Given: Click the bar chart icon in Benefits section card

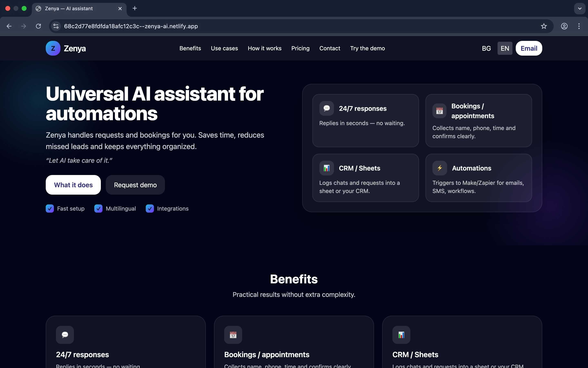Looking at the screenshot, I should click(x=401, y=335).
